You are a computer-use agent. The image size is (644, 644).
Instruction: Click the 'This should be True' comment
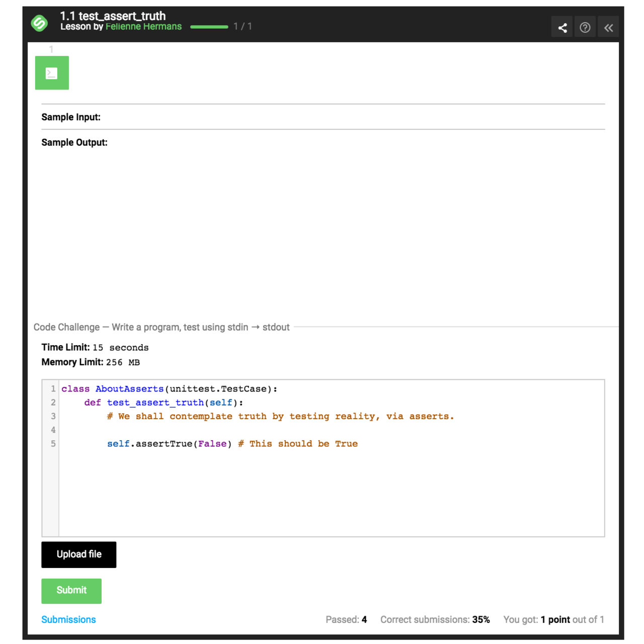click(298, 444)
